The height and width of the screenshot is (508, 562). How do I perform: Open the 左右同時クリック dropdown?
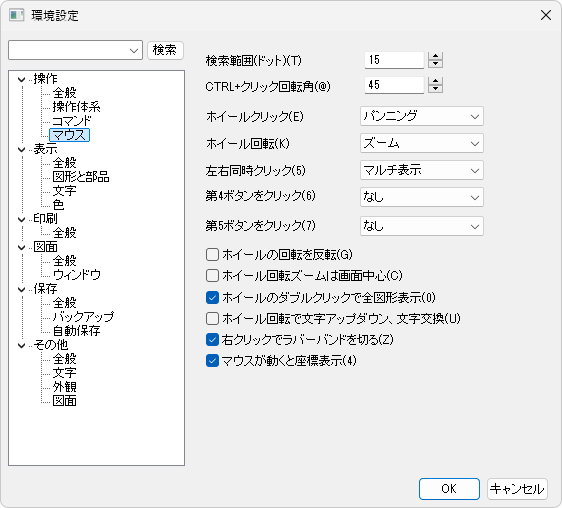(x=422, y=170)
